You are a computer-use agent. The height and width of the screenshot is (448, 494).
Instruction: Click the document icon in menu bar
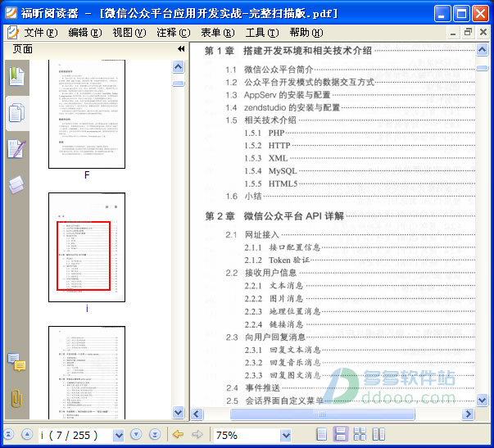pyautogui.click(x=13, y=33)
